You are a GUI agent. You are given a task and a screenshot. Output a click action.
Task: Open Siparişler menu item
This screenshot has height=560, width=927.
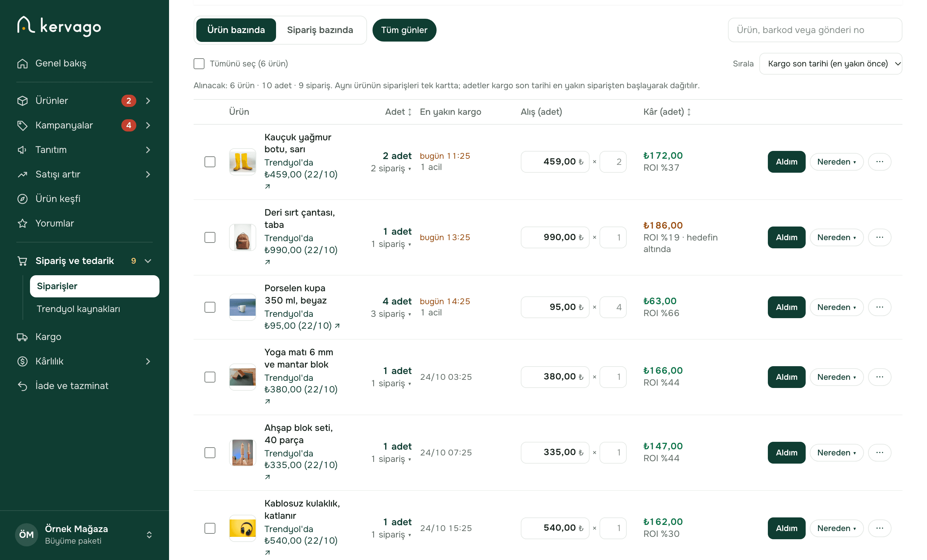(94, 286)
